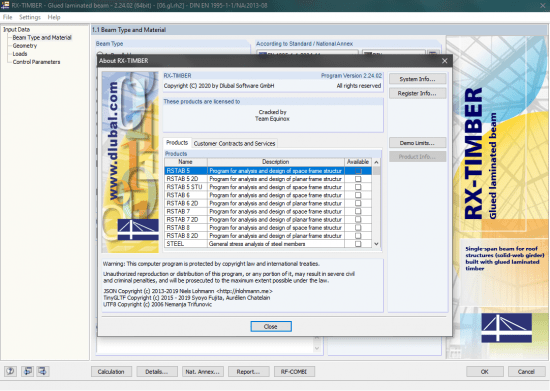Launch RF-COMBI from bottom bar
The image size is (550, 391).
pyautogui.click(x=294, y=372)
